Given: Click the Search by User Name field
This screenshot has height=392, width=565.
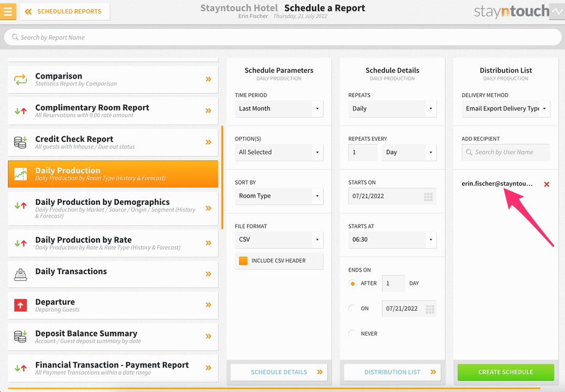Looking at the screenshot, I should click(506, 152).
